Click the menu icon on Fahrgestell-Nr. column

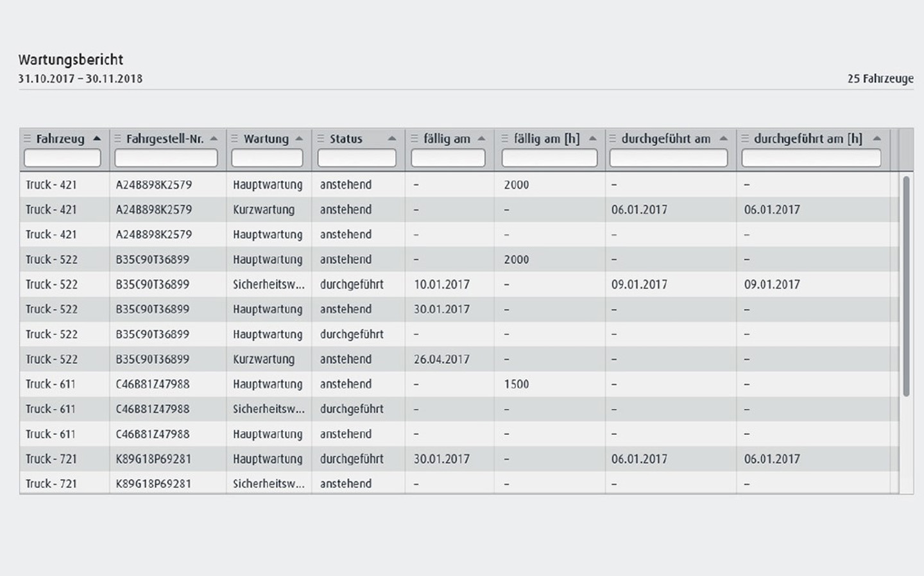(x=118, y=138)
